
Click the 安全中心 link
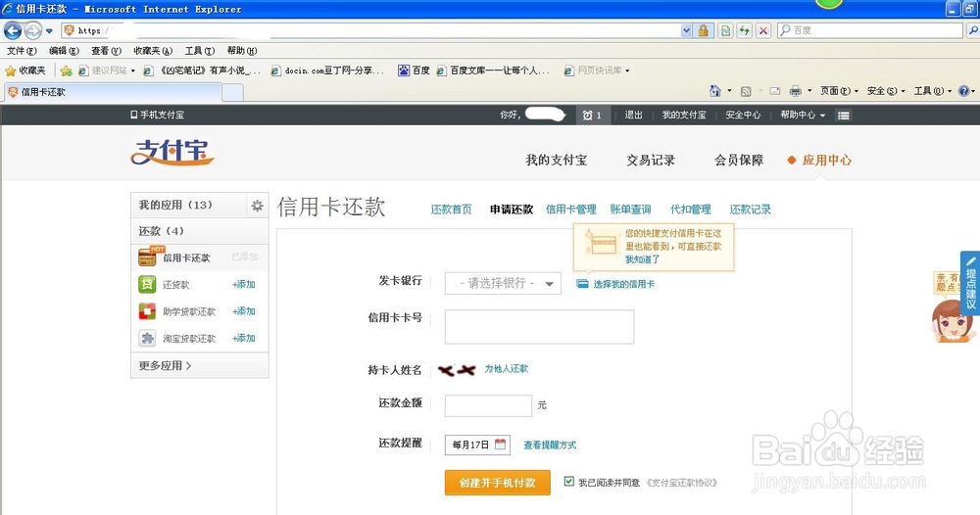tap(743, 115)
